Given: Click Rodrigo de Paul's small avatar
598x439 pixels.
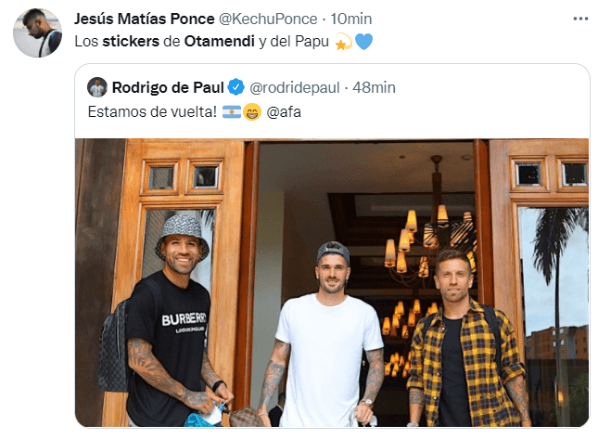Looking at the screenshot, I should pyautogui.click(x=97, y=87).
